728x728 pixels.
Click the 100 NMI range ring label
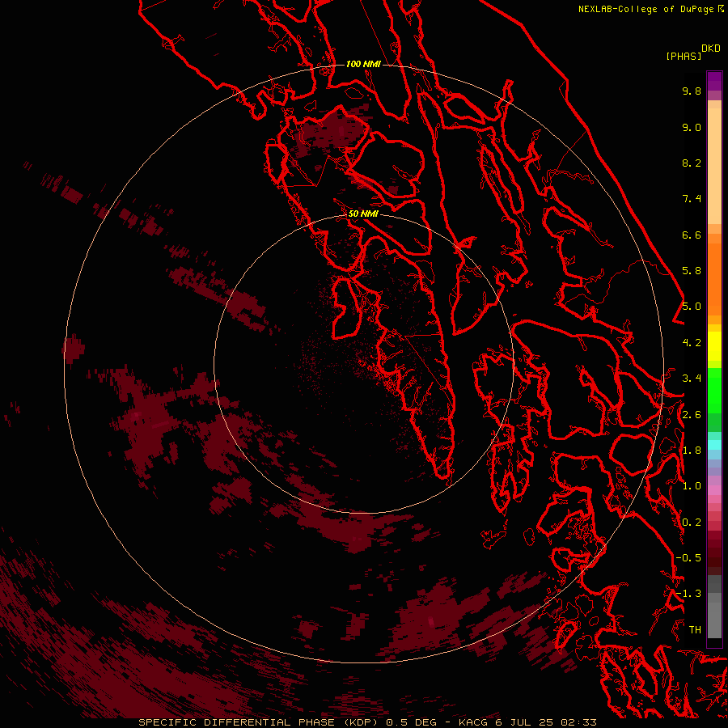click(363, 64)
